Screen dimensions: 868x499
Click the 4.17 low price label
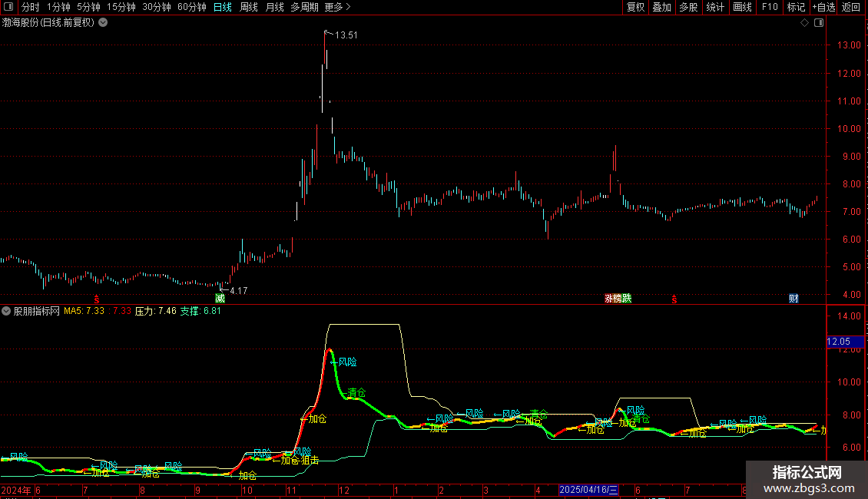(239, 290)
